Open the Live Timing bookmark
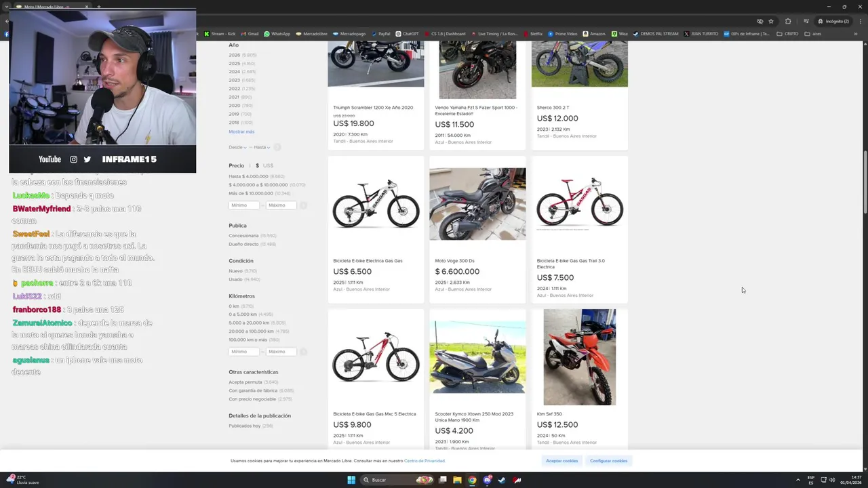 (x=494, y=34)
